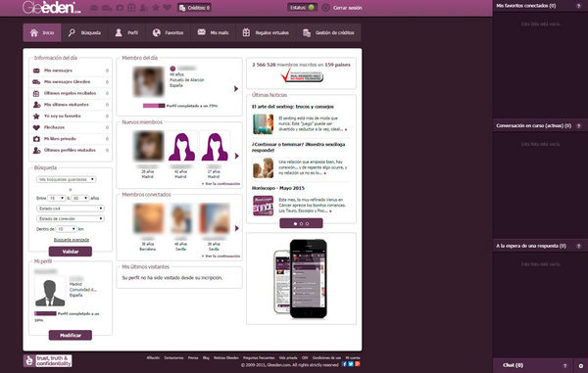Click Ver la continuación under Nuevos miembros

pos(220,184)
